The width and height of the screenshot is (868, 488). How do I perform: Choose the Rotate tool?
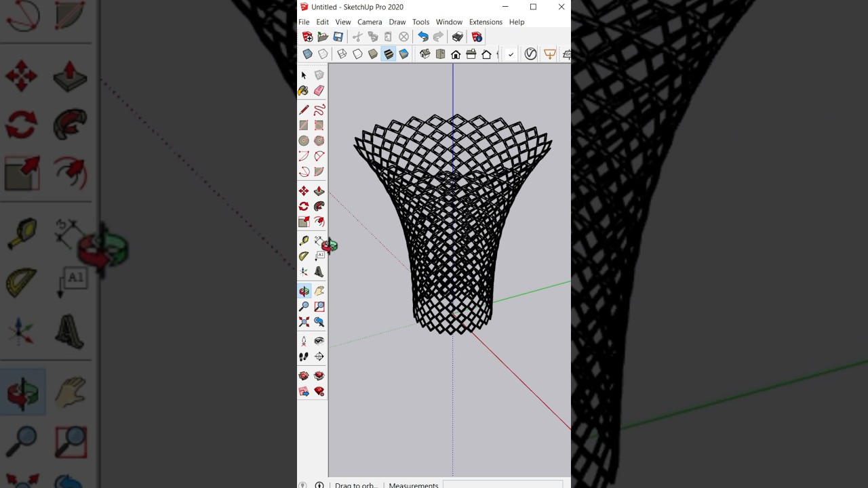click(x=304, y=207)
